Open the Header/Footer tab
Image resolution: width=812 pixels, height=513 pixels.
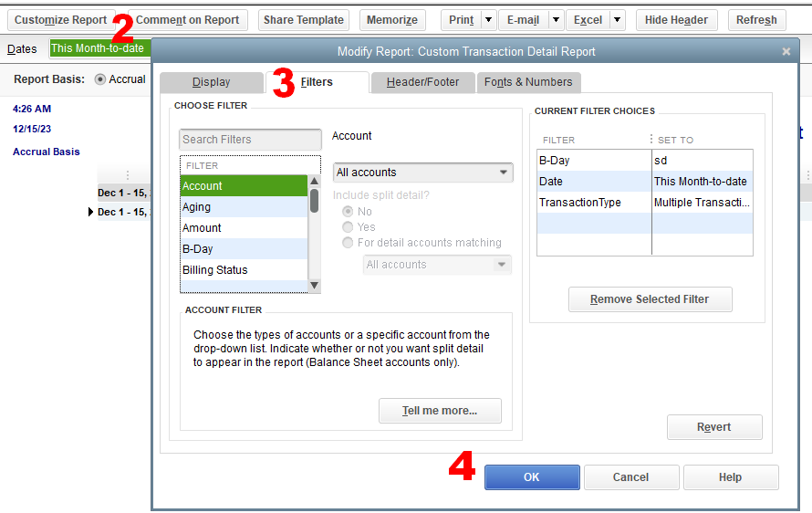(x=422, y=82)
